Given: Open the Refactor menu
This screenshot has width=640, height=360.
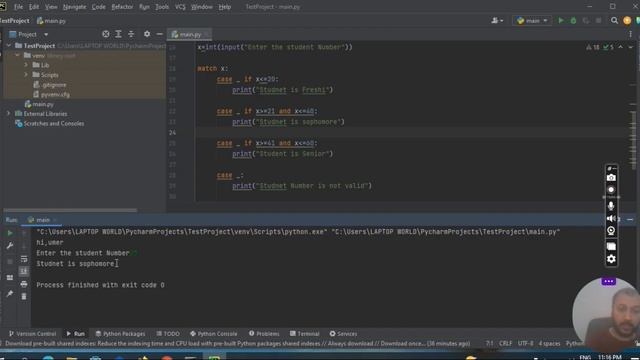Looking at the screenshot, I should point(122,7).
